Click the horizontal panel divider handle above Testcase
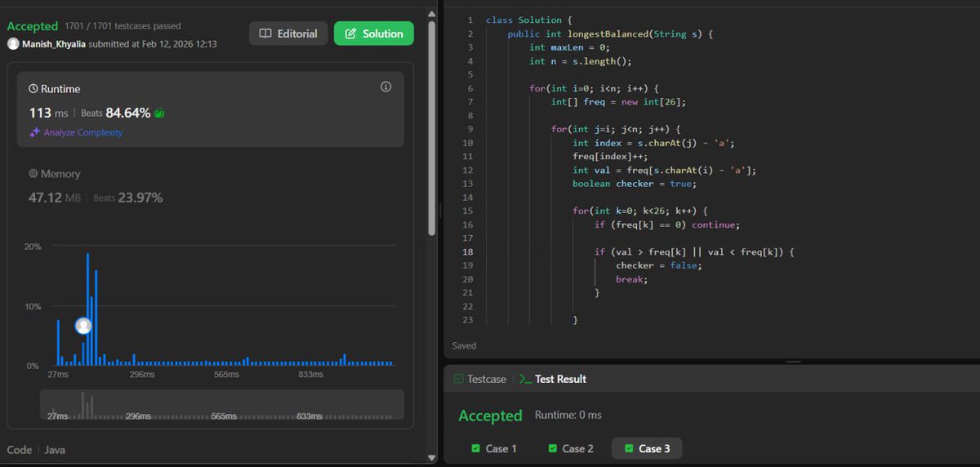This screenshot has height=467, width=980. (x=793, y=362)
